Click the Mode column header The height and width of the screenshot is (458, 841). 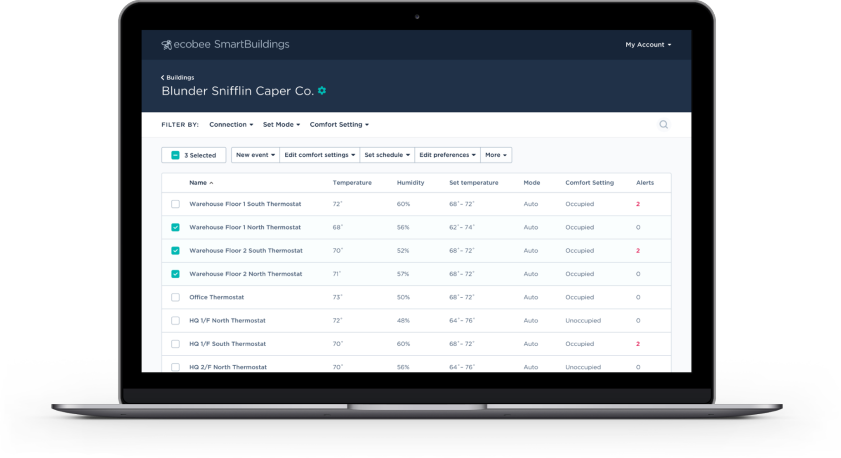[532, 183]
